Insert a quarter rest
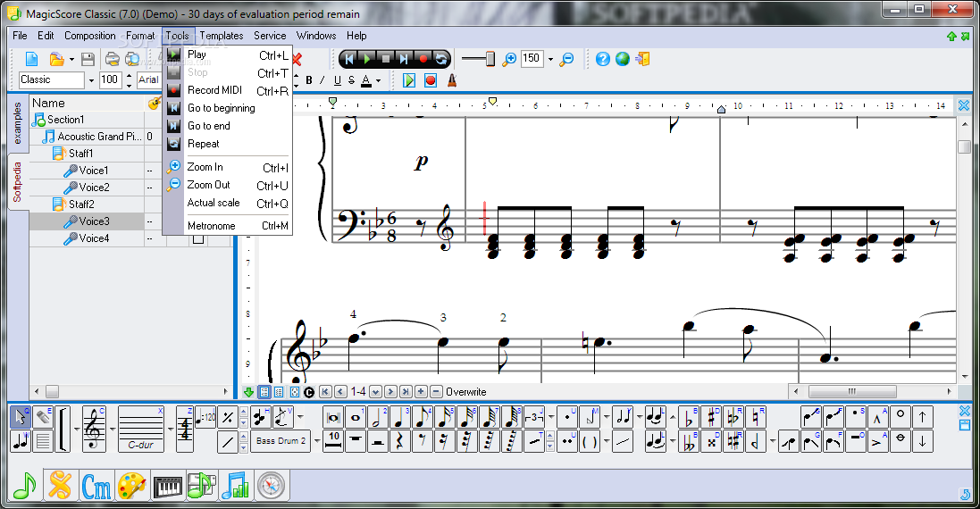Screen dimensions: 980x509 (400, 441)
